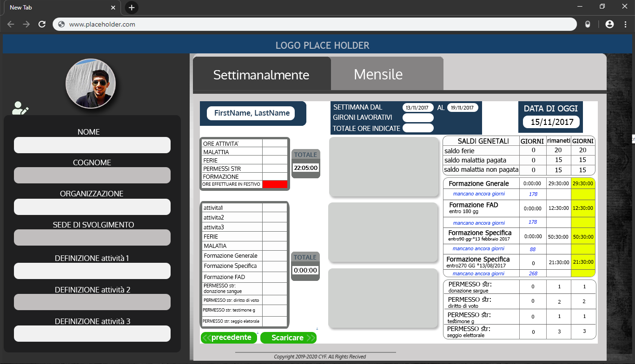The image size is (635, 364).
Task: Click the saldo malattia non pagata label
Action: point(481,170)
